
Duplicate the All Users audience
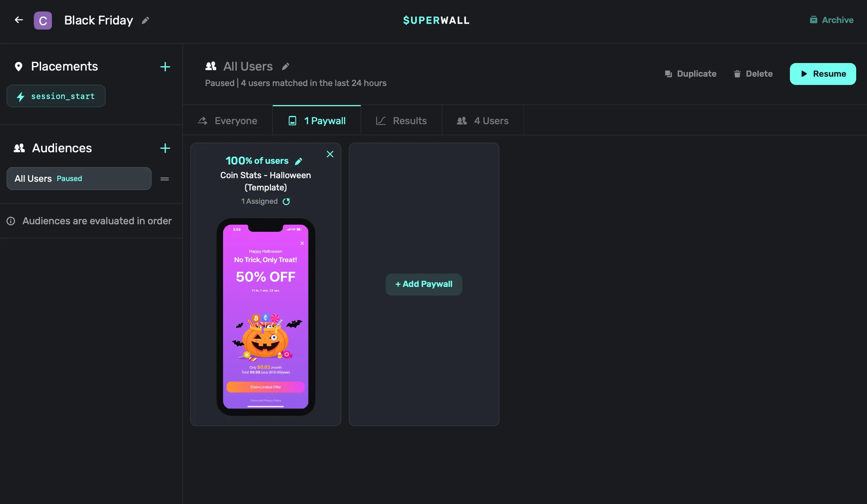690,74
